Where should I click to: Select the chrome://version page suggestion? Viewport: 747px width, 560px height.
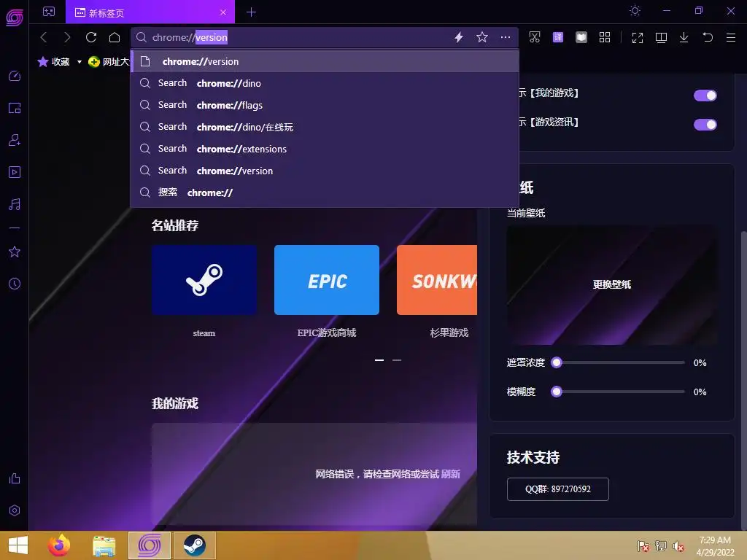325,61
